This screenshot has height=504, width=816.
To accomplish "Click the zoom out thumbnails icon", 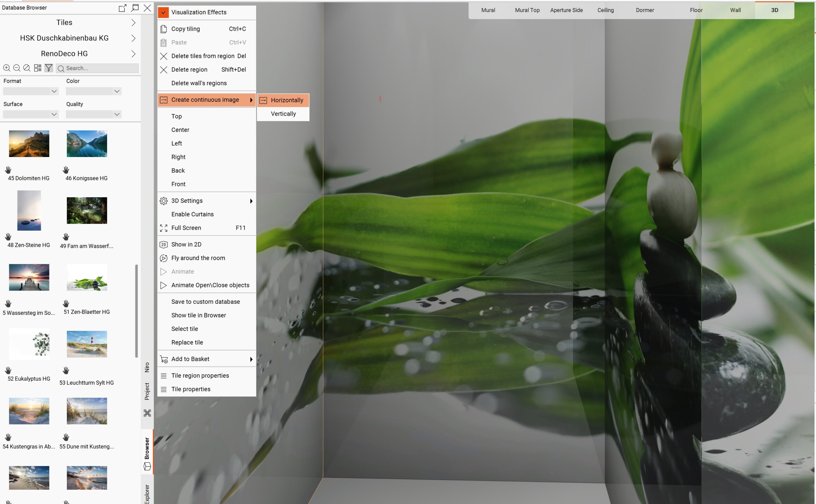I will 16,68.
